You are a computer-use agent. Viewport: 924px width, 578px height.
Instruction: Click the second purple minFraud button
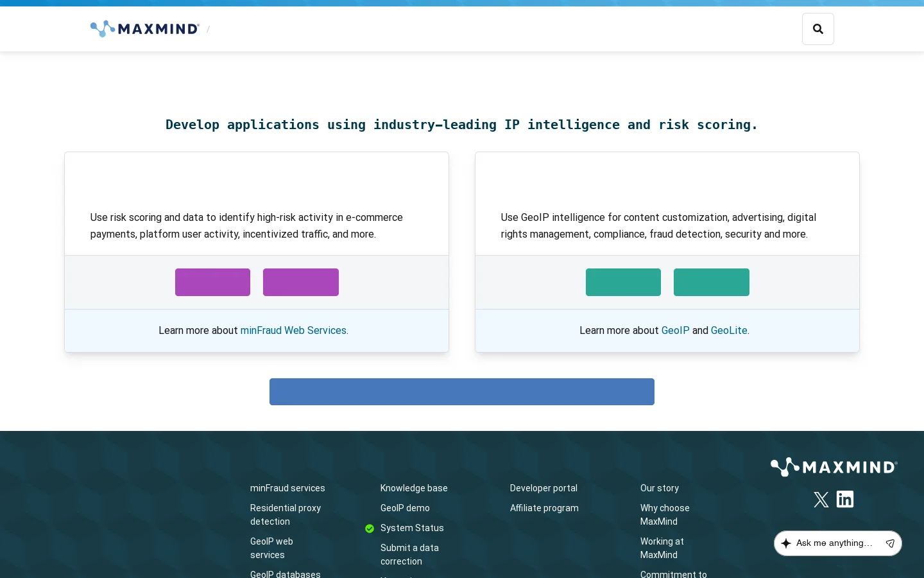(x=301, y=282)
